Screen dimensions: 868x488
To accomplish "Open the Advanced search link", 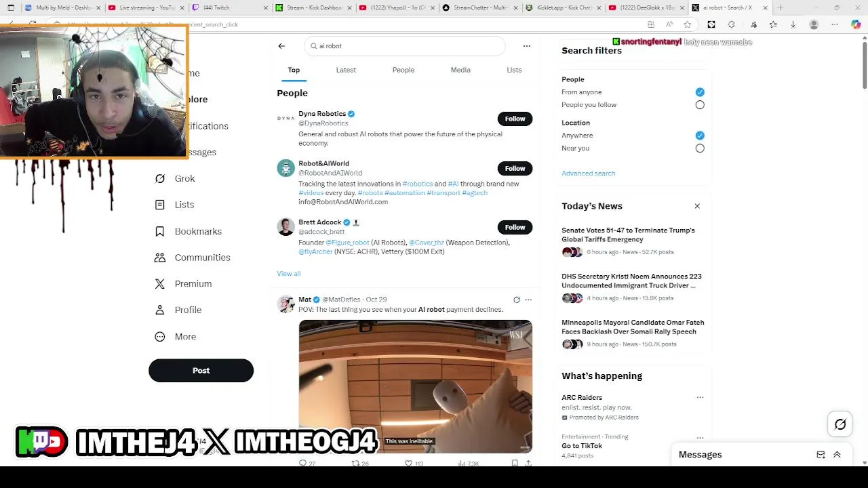I will tap(588, 174).
